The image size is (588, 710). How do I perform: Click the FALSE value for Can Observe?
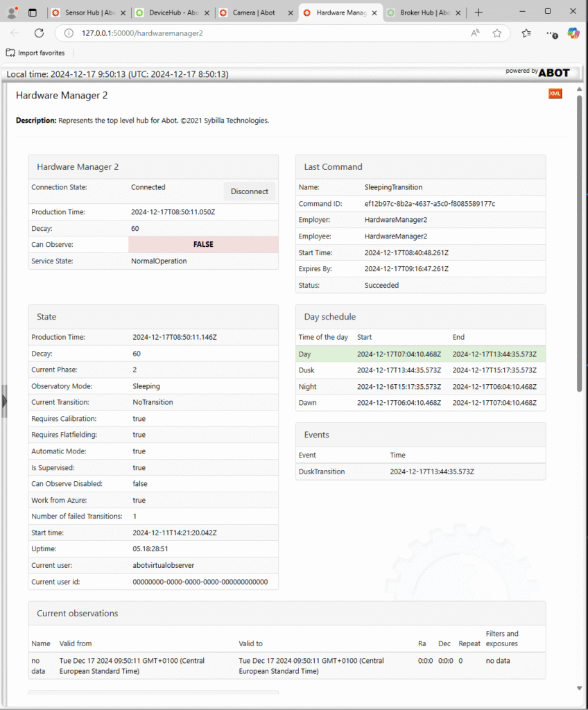[x=203, y=245]
